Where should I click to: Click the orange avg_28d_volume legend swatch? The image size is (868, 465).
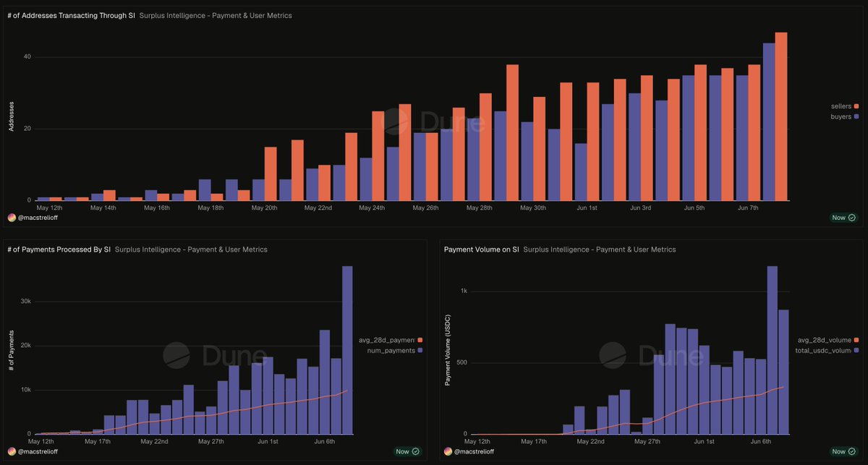(857, 340)
